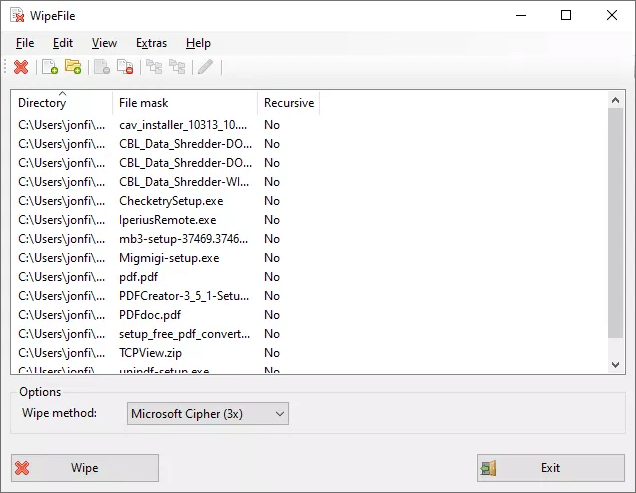Click the second grayed tree toolbar icon

tap(177, 67)
